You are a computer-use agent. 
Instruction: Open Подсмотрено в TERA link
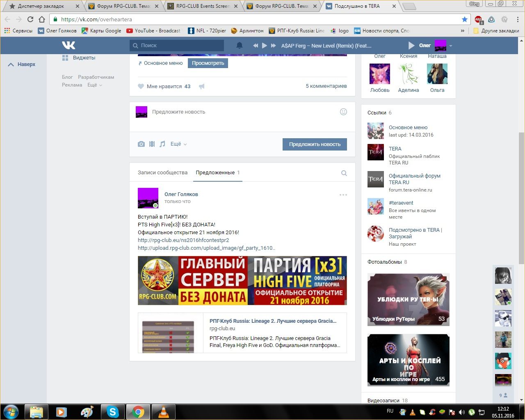pyautogui.click(x=415, y=233)
